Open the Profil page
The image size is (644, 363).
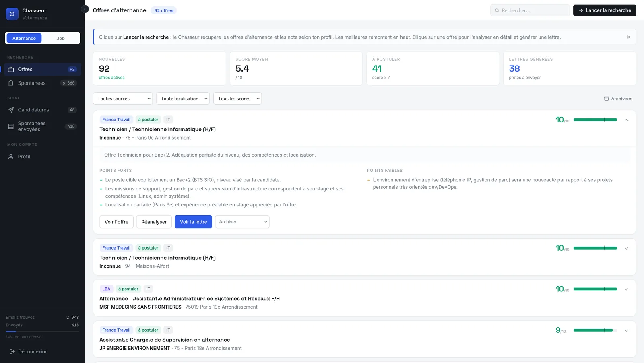(43, 157)
